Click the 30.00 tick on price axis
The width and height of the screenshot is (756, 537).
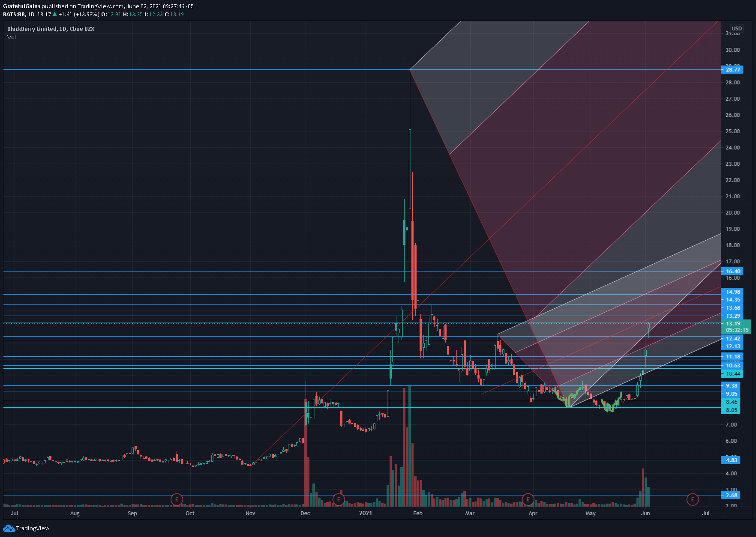tap(732, 50)
